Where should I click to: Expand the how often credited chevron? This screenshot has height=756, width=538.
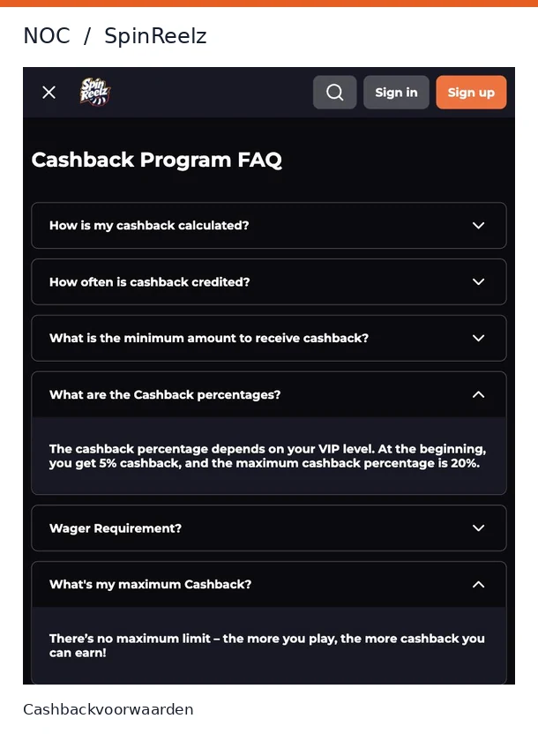478,281
